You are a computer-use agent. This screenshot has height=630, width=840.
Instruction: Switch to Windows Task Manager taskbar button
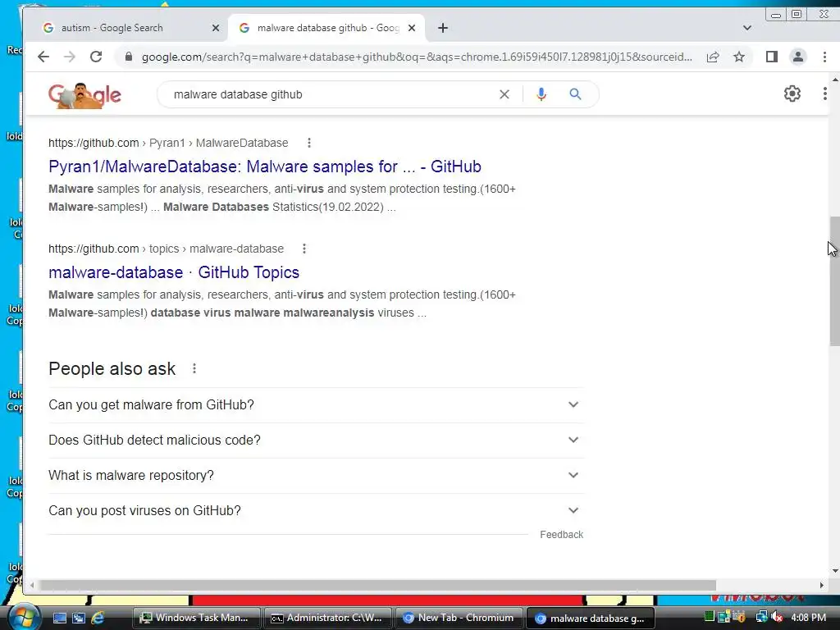196,618
